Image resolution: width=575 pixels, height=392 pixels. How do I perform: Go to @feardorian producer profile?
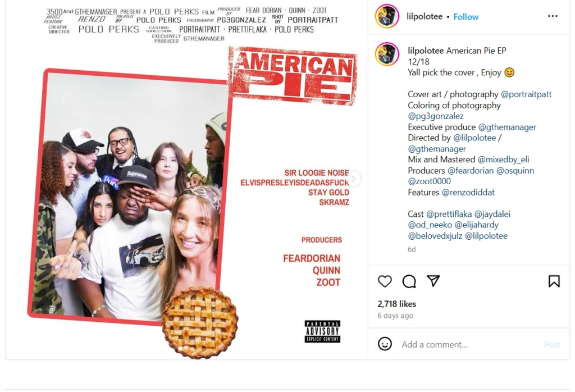(471, 171)
